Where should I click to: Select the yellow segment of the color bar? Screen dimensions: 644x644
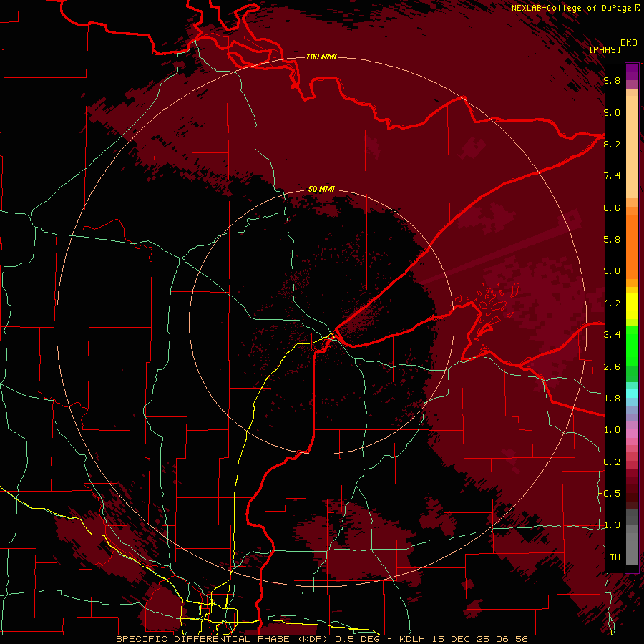pos(632,306)
